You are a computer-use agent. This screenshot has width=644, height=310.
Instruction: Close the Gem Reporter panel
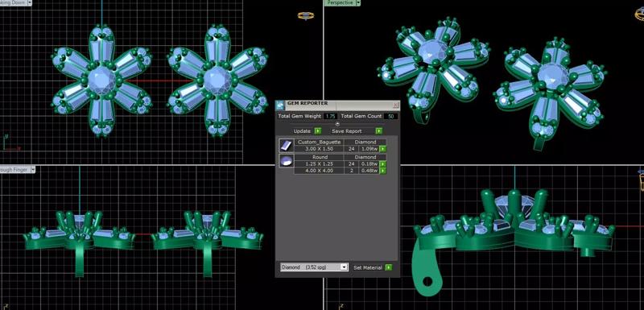pos(396,105)
